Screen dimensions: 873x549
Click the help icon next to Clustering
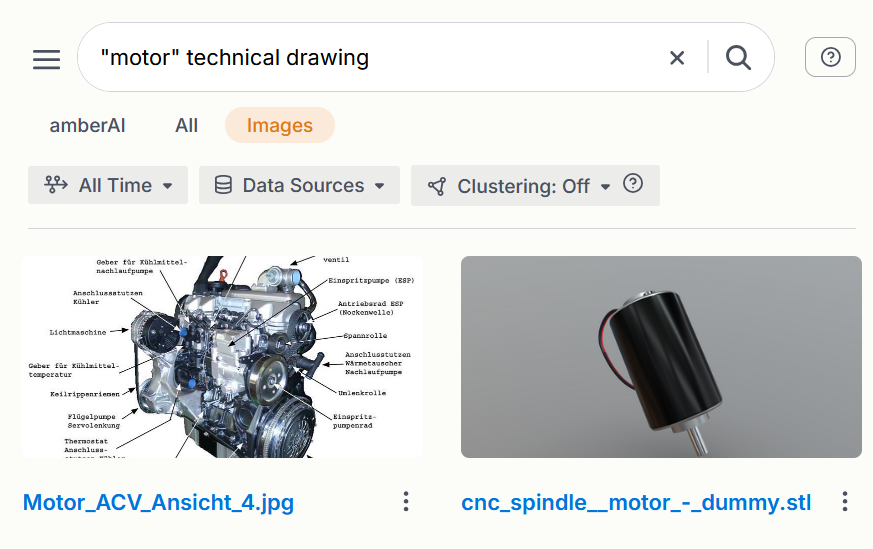pyautogui.click(x=632, y=184)
